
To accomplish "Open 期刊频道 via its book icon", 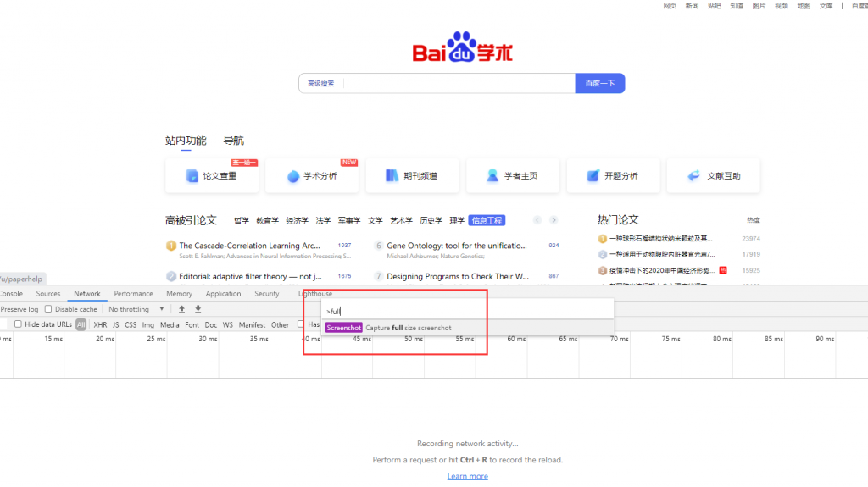I will (392, 176).
